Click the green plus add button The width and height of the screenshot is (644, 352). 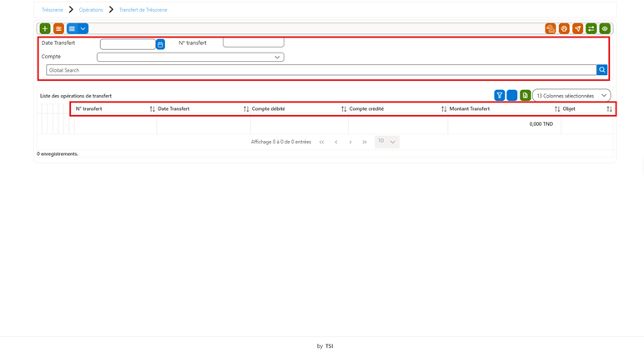tap(45, 28)
